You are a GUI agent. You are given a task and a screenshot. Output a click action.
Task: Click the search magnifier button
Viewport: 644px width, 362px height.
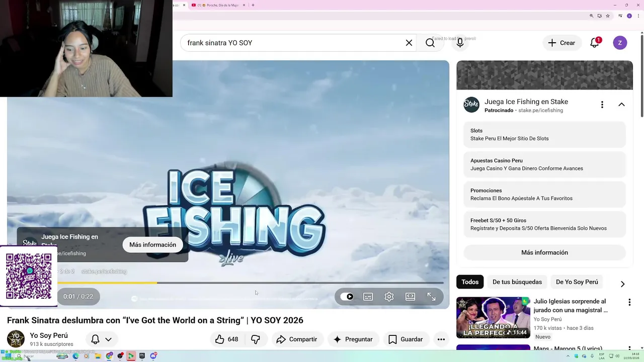coord(430,43)
